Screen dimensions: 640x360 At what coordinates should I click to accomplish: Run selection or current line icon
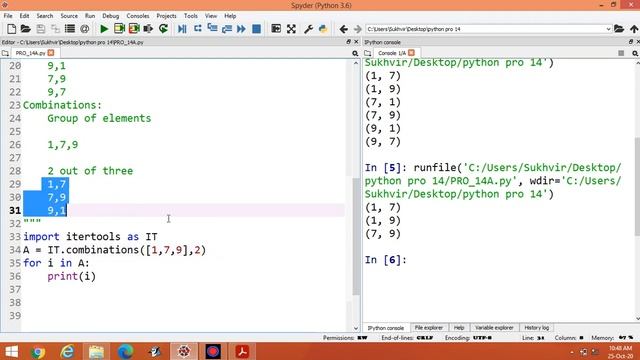[148, 29]
